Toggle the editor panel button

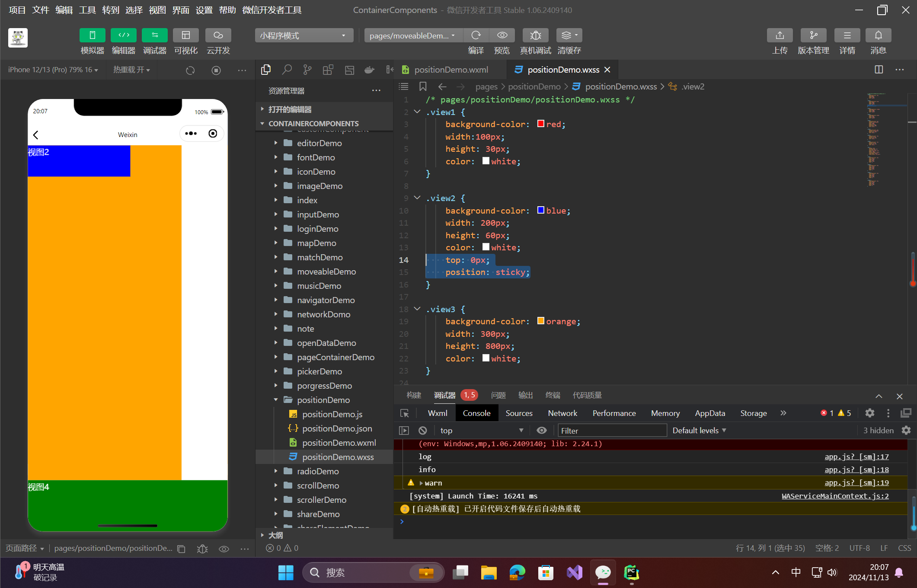[x=123, y=35]
